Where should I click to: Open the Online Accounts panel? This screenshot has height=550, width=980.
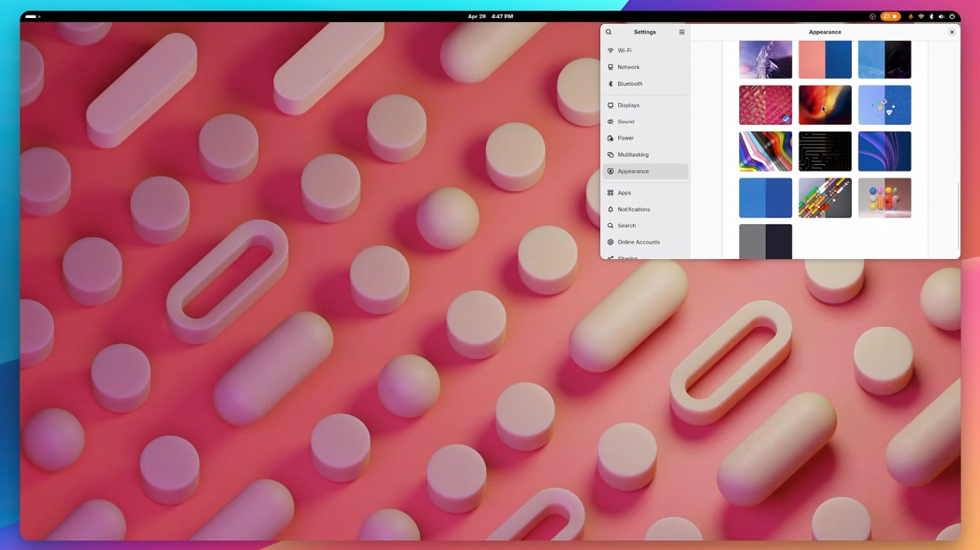click(645, 242)
